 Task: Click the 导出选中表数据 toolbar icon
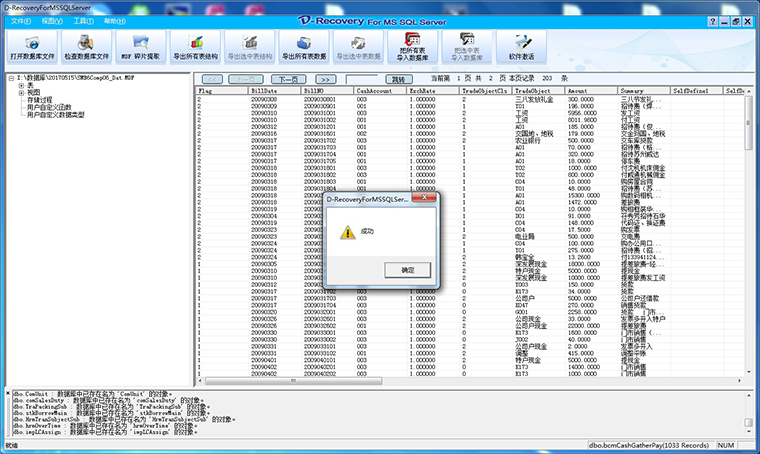(x=358, y=47)
